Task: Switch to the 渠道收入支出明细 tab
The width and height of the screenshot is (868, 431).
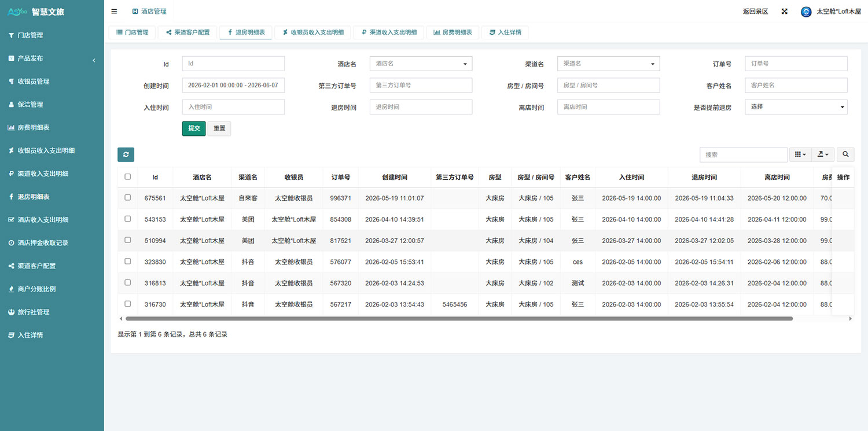Action: [389, 32]
